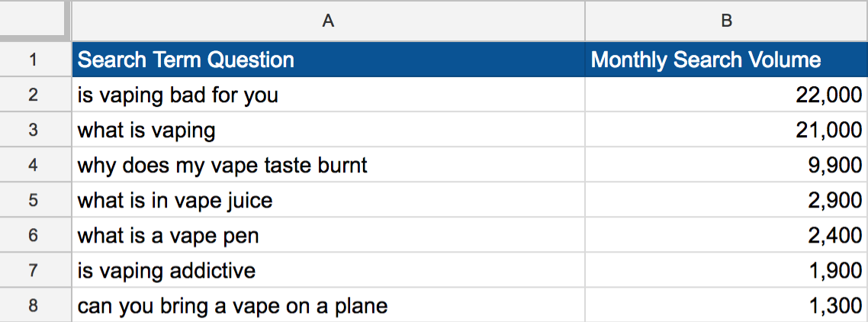868x322 pixels.
Task: Select row 8 header
Action: 35,304
